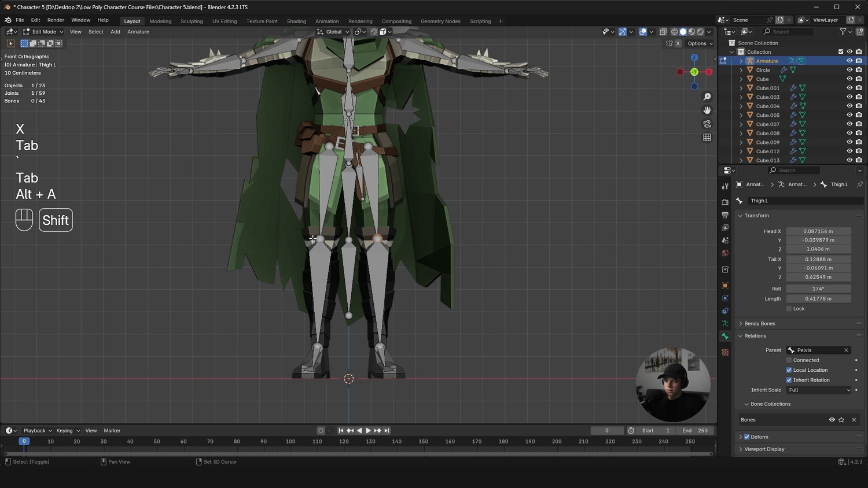The image size is (868, 488).
Task: Open the Bone properties tab icon
Action: point(725,337)
